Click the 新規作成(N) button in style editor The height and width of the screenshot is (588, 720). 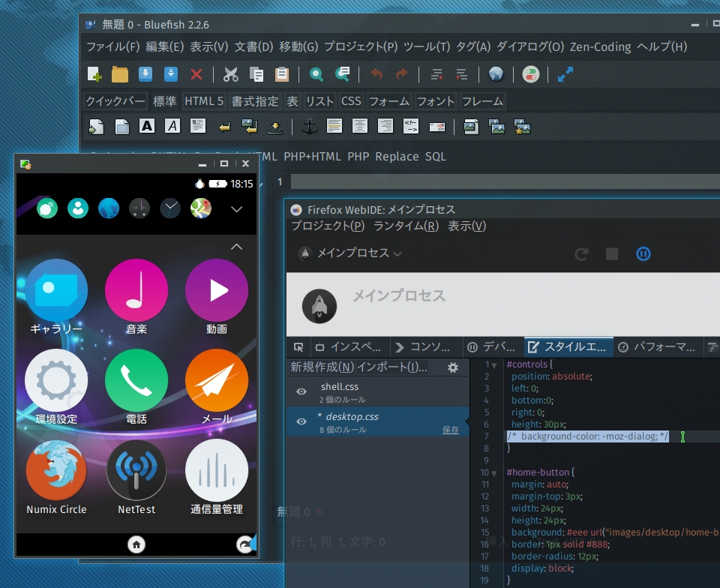[322, 367]
